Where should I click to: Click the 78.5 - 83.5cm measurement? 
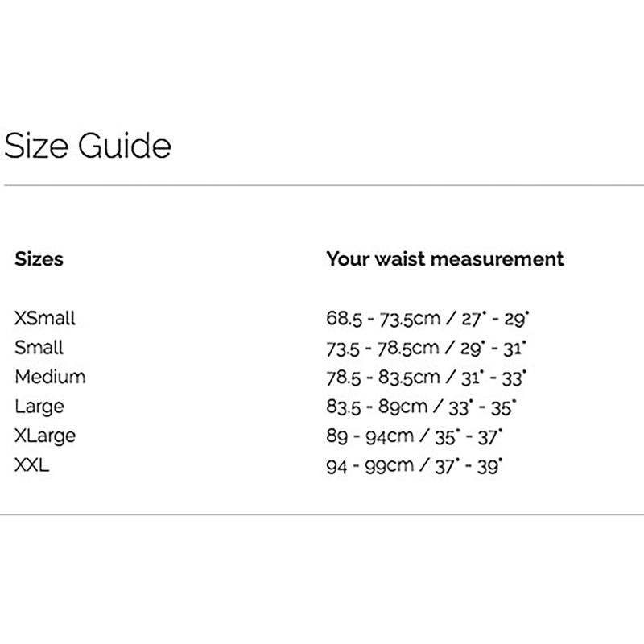(383, 378)
